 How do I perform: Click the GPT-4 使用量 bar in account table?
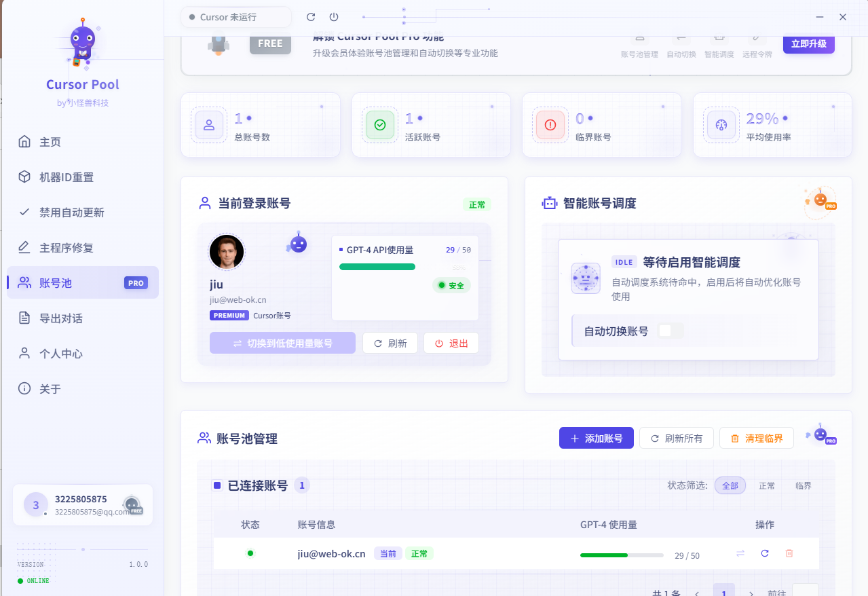pyautogui.click(x=622, y=555)
